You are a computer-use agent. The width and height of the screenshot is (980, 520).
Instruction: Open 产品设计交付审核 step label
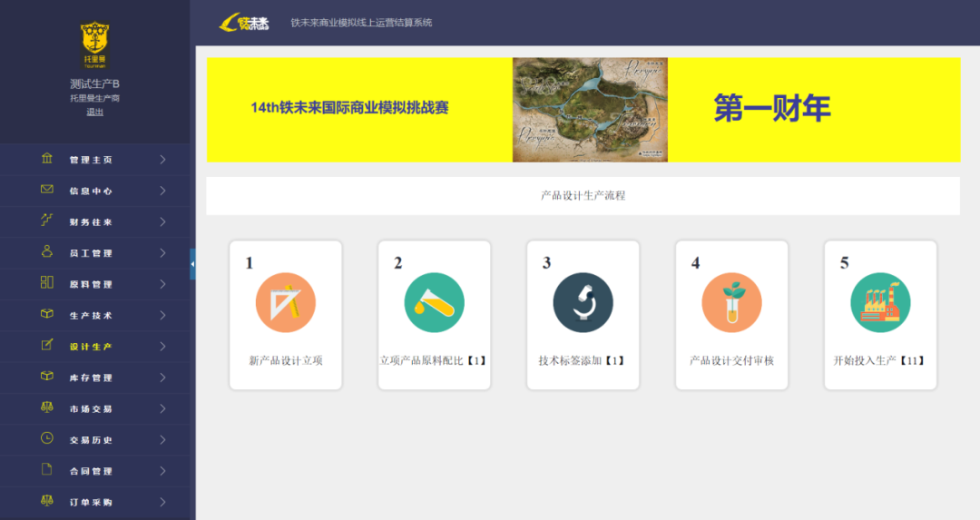point(732,360)
